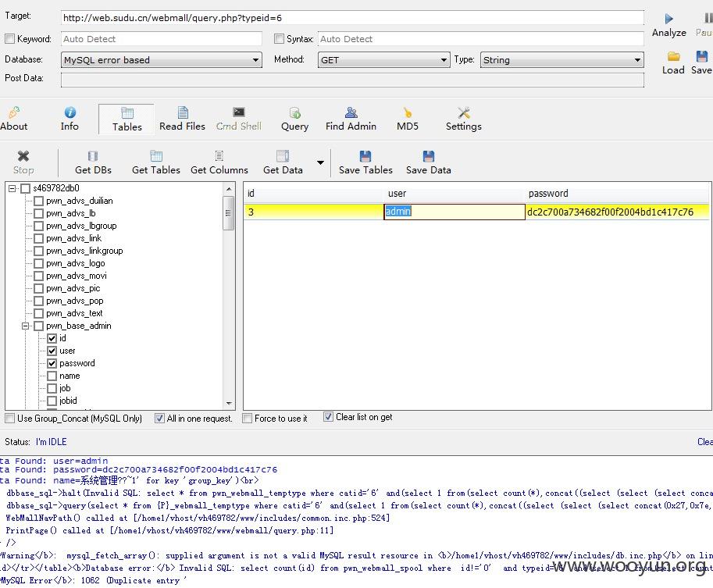The image size is (713, 588).
Task: Click the Get Data icon
Action: point(283,156)
